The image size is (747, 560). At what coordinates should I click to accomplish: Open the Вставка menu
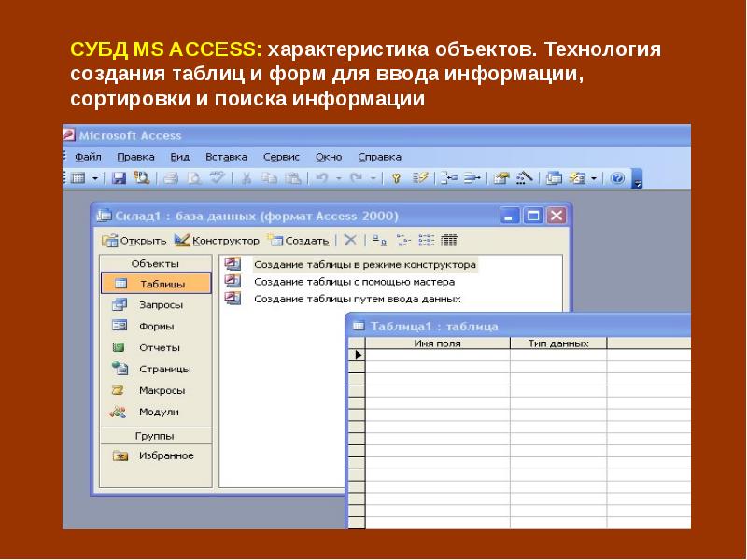click(226, 157)
